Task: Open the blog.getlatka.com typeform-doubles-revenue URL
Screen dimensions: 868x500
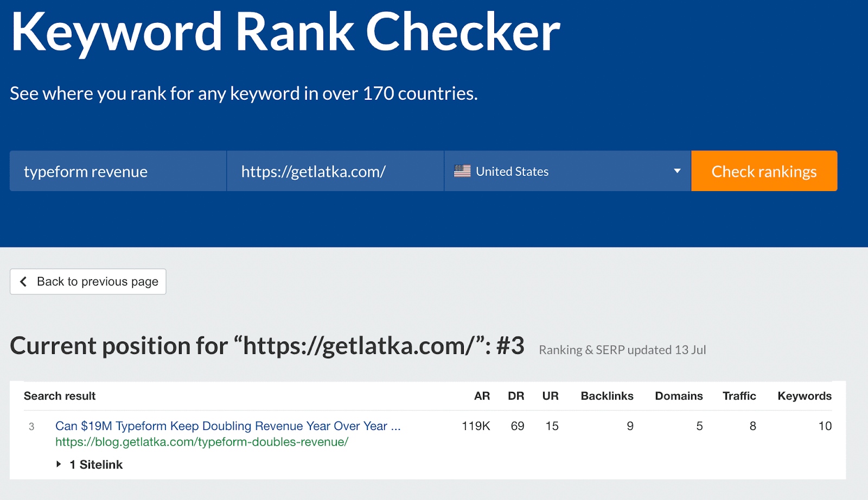Action: pyautogui.click(x=202, y=442)
